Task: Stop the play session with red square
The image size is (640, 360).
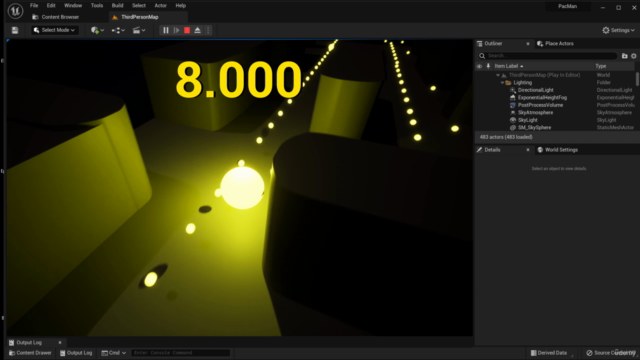Action: pos(187,30)
